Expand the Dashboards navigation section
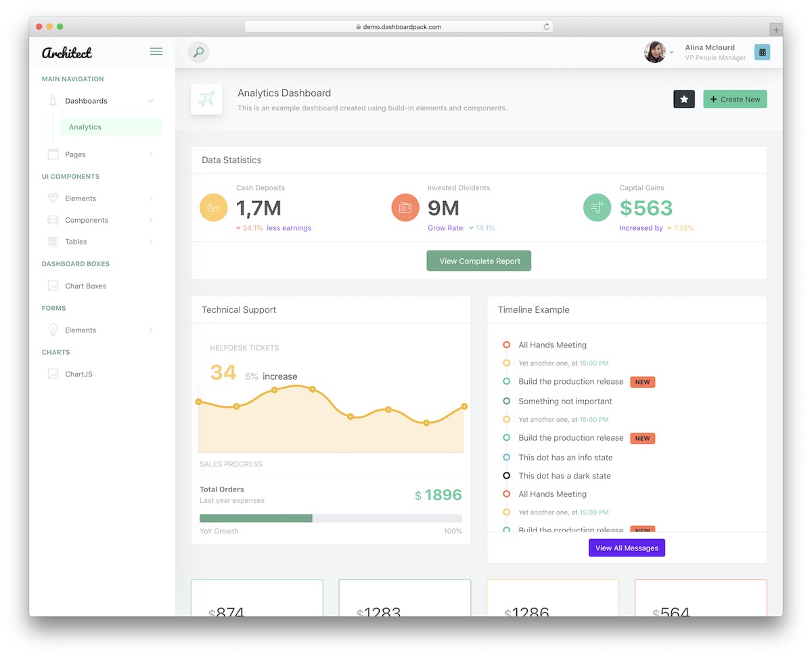 86,100
